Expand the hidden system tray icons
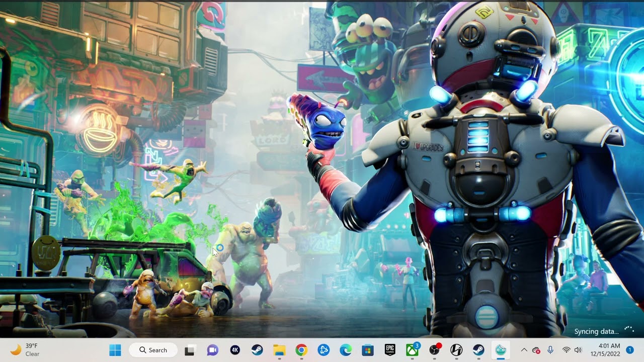 (524, 350)
